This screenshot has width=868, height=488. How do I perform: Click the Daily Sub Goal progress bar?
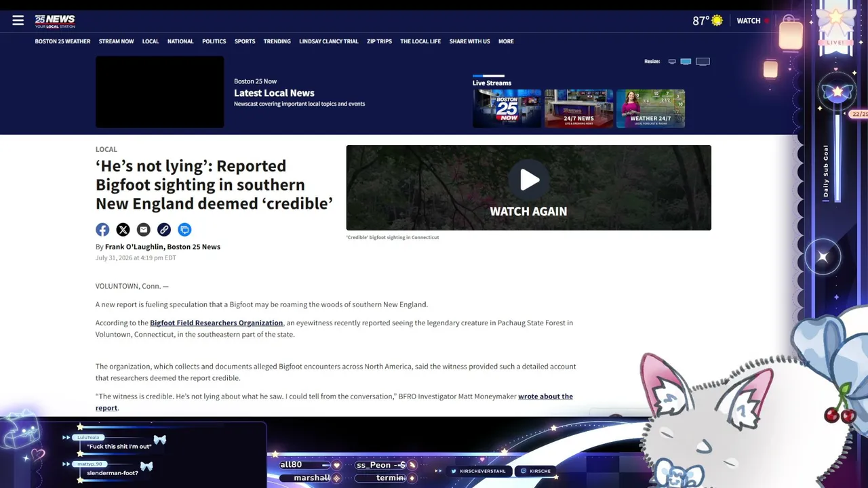tap(838, 156)
